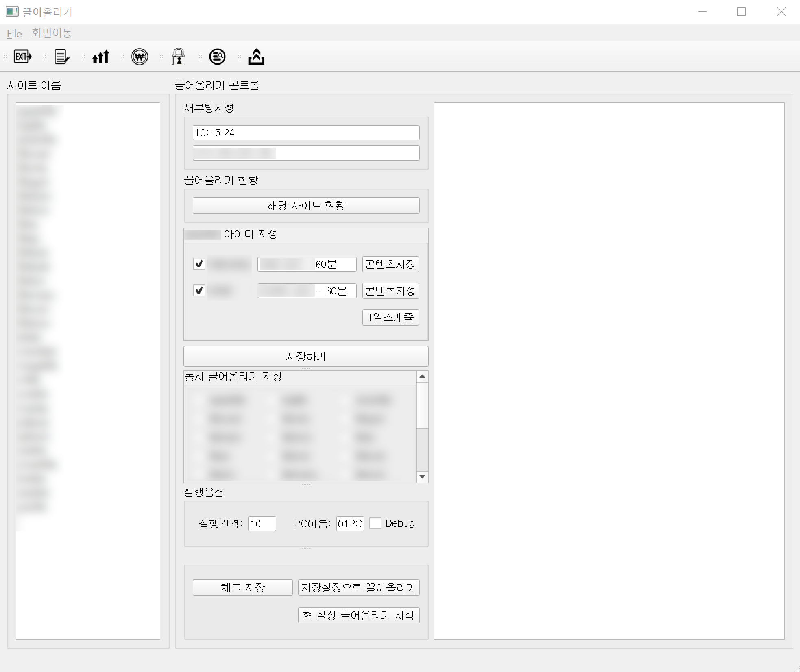Viewport: 800px width, 672px height.
Task: Click the 실행간격 input field
Action: click(x=262, y=523)
